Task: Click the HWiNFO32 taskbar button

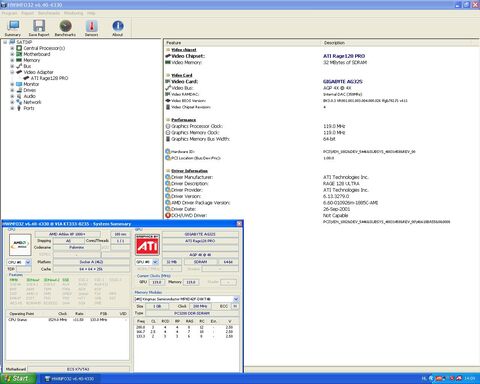Action: click(x=70, y=379)
